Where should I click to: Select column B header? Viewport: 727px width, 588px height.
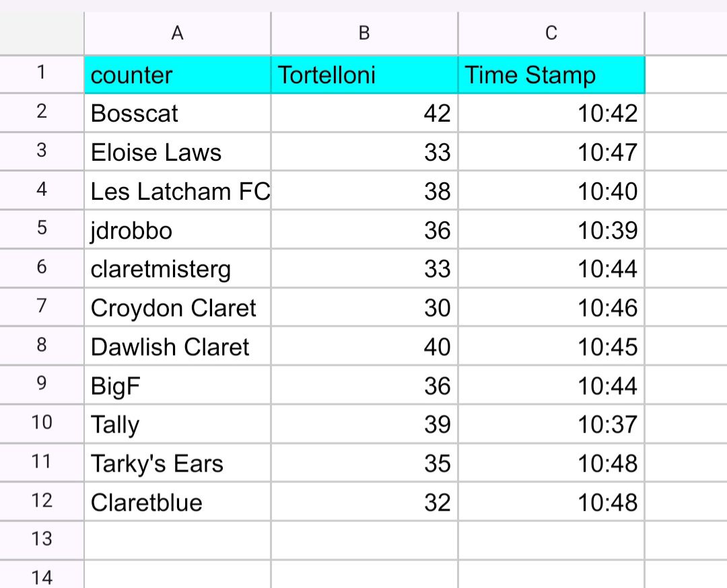point(364,34)
